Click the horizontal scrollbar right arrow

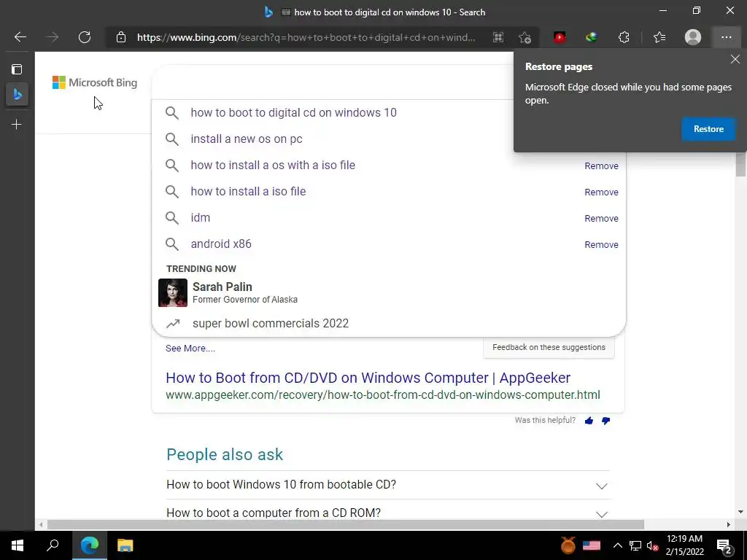[729, 524]
